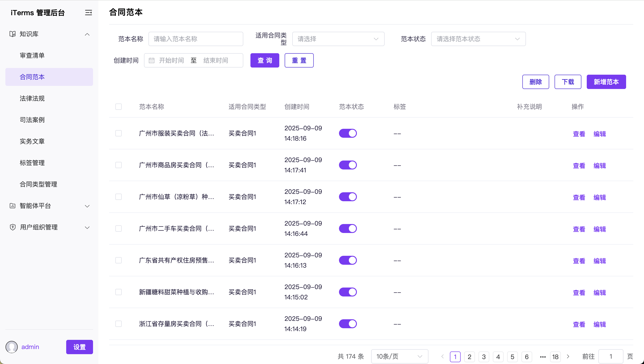This screenshot has height=364, width=644.
Task: Click the 新增范本 button
Action: 606,82
